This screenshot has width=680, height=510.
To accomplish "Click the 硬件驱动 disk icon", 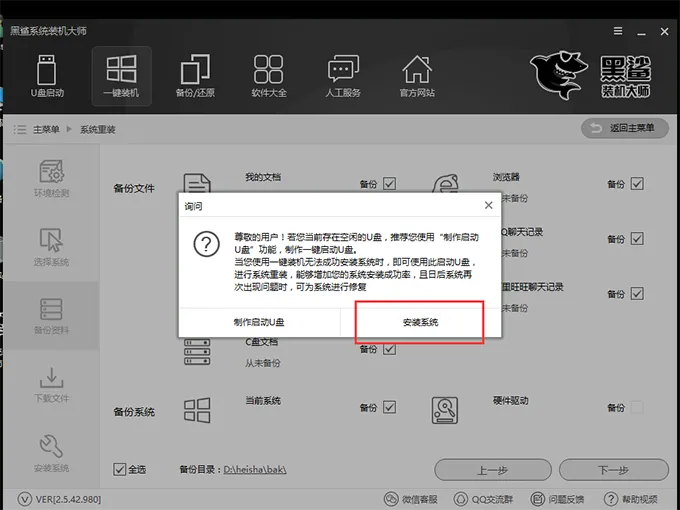I will point(445,410).
